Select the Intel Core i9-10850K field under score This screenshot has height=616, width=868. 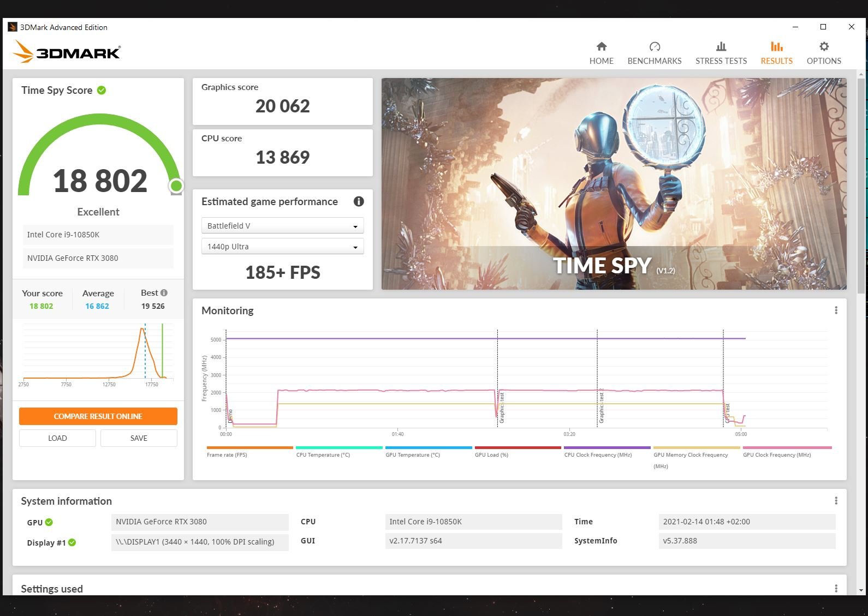[x=98, y=235]
